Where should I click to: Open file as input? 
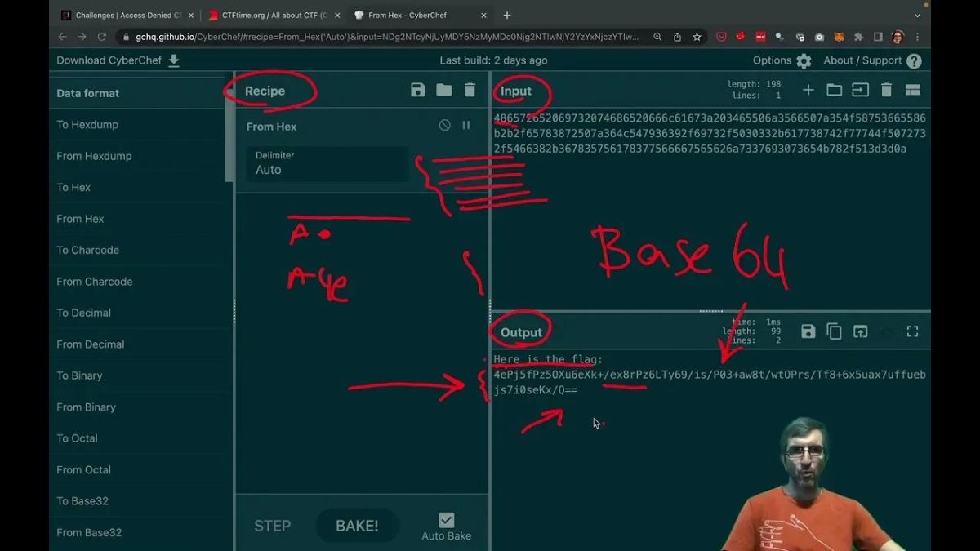[x=860, y=90]
